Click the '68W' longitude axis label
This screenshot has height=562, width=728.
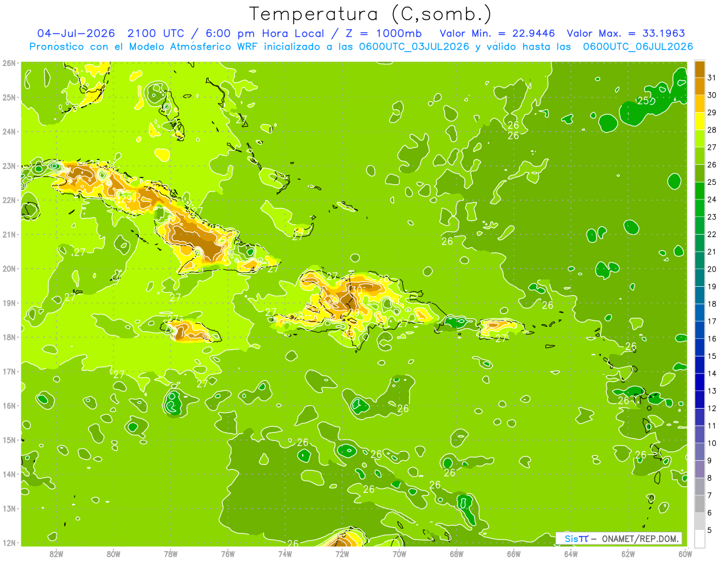456,554
